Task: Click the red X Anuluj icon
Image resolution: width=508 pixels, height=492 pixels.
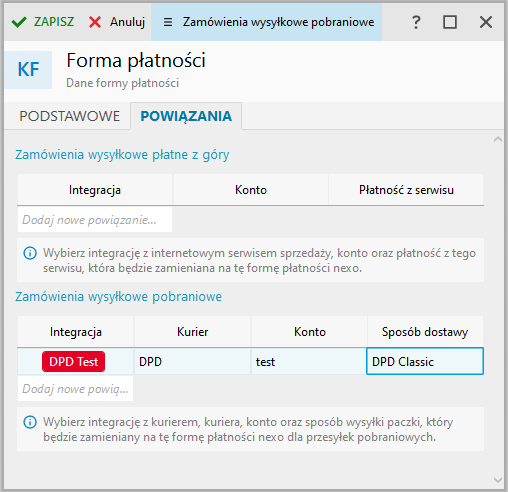Action: (x=95, y=22)
